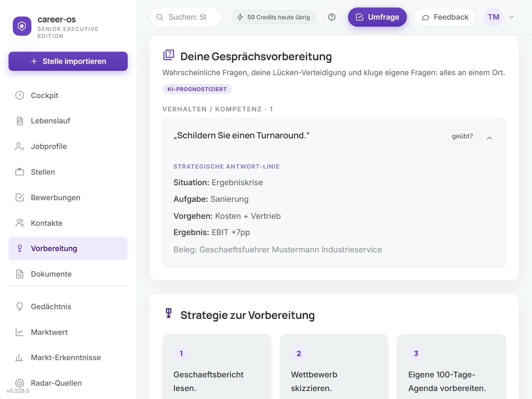Click the Dokumente file icon
This screenshot has height=399, width=532.
click(x=20, y=274)
